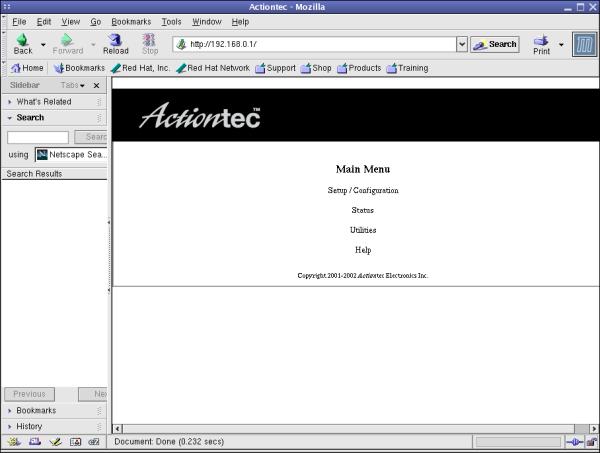Image resolution: width=600 pixels, height=453 pixels.
Task: Open the URL history dropdown
Action: [462, 44]
